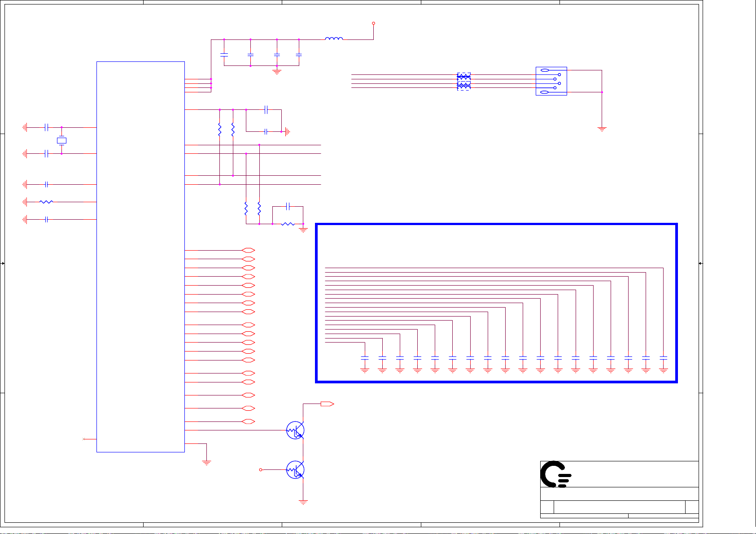The width and height of the screenshot is (756, 534).
Task: Click the company logo in the title block
Action: (556, 474)
